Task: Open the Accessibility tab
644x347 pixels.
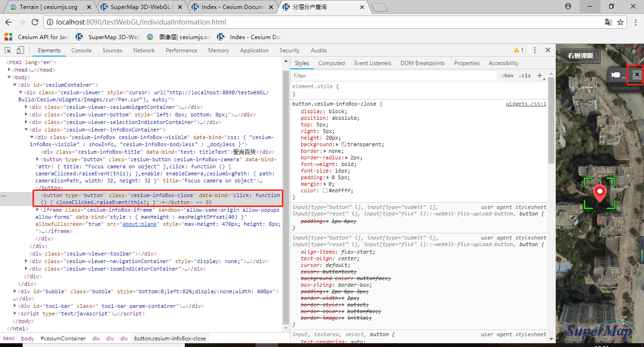Action: 504,63
